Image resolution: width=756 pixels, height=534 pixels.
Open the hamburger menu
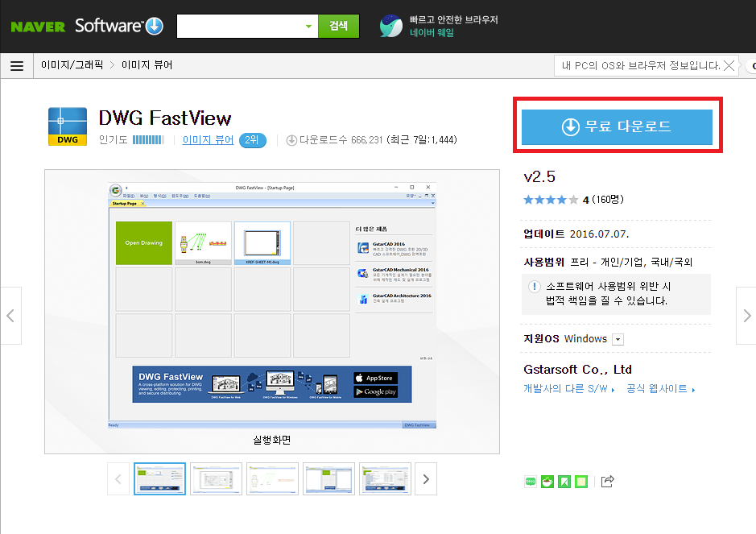[17, 66]
